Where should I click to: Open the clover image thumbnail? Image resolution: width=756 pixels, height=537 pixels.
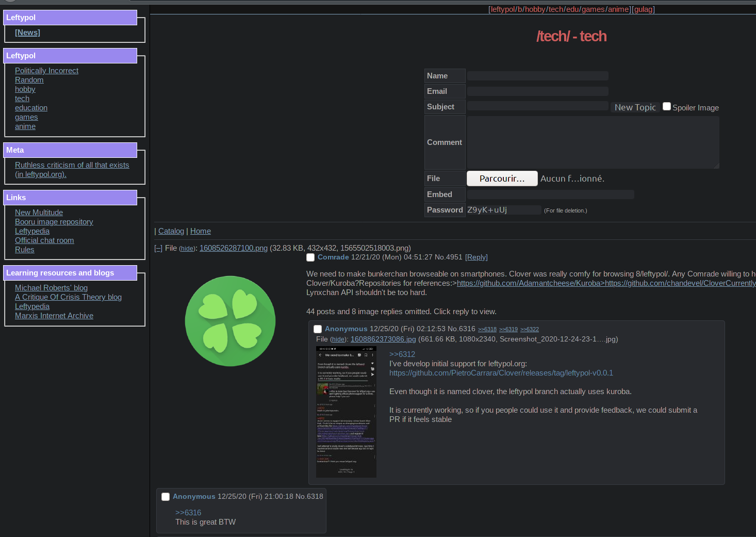pos(230,321)
